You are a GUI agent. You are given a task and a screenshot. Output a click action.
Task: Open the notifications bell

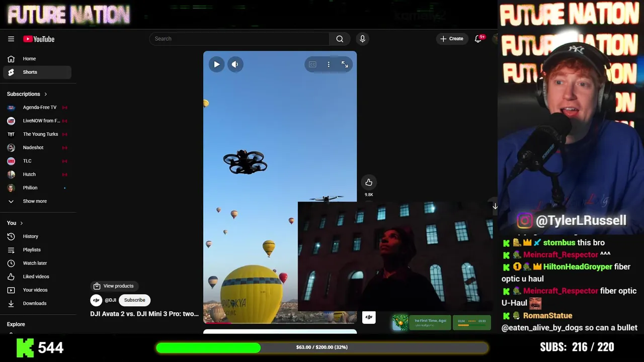coord(478,39)
